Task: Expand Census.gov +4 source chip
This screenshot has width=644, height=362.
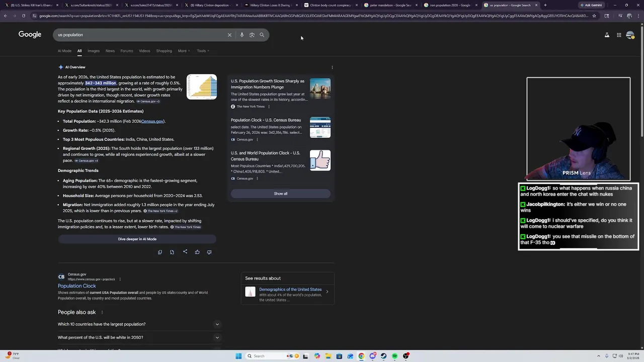Action: point(87,161)
